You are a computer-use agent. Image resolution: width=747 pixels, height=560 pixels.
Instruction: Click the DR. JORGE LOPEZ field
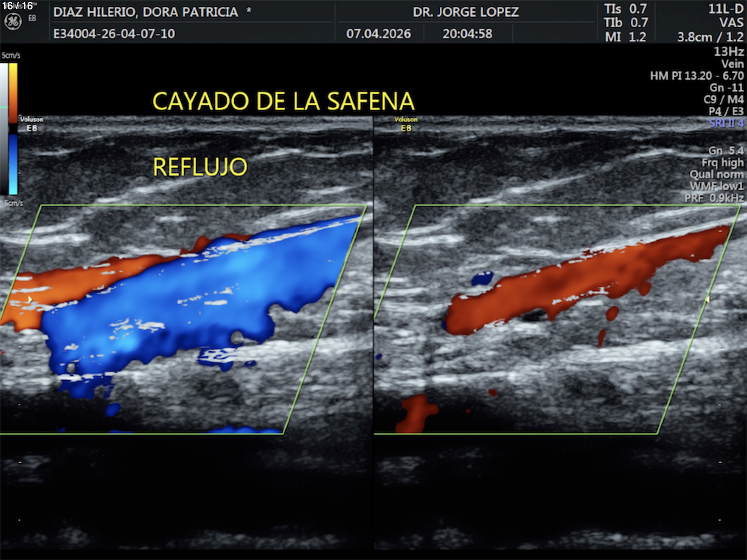click(466, 12)
